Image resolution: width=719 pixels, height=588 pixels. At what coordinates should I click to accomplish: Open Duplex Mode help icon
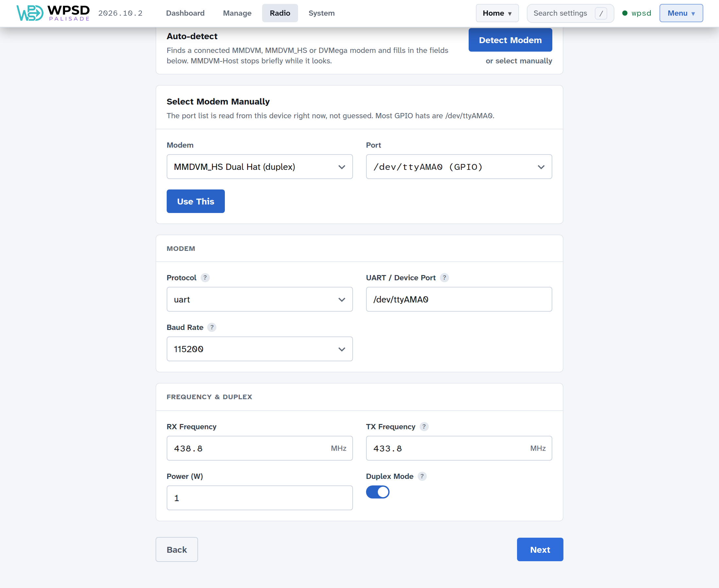pyautogui.click(x=422, y=476)
